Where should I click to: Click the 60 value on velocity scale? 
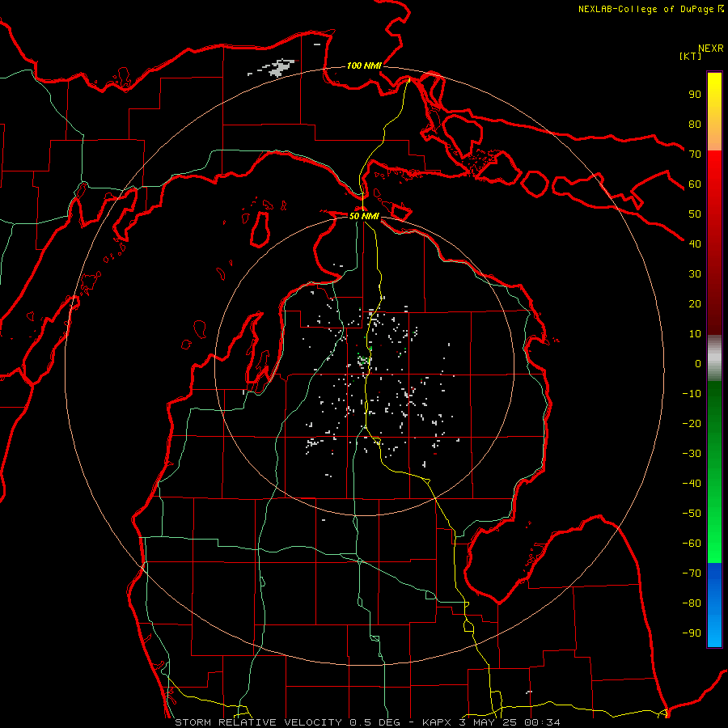coord(695,184)
